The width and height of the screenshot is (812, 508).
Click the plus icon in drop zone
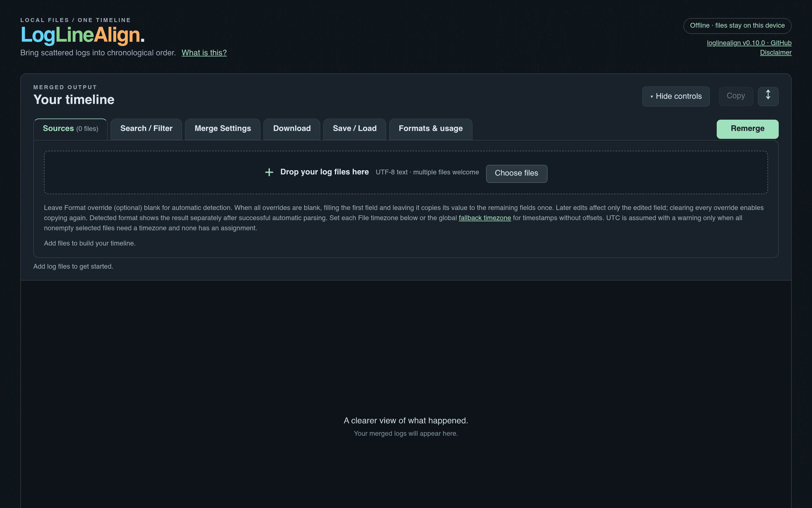(269, 172)
